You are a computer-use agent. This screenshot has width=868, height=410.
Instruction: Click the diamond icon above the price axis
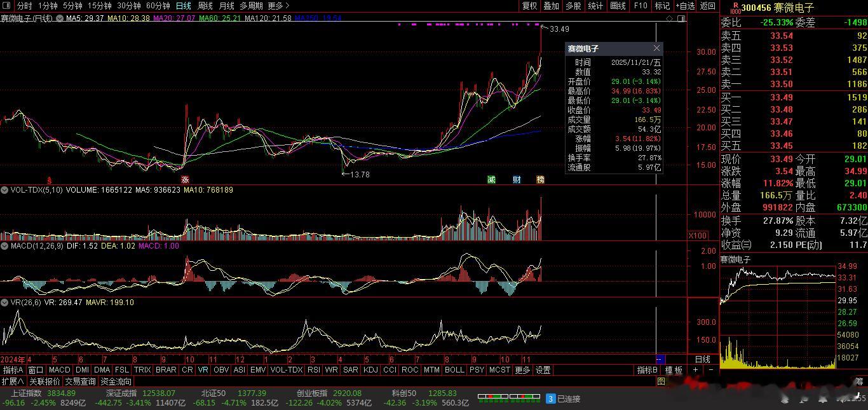pos(670,18)
